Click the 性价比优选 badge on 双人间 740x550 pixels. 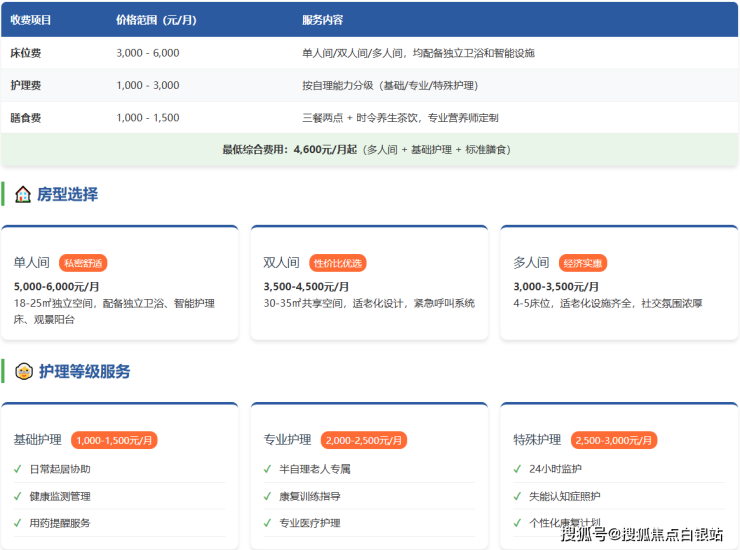point(338,263)
